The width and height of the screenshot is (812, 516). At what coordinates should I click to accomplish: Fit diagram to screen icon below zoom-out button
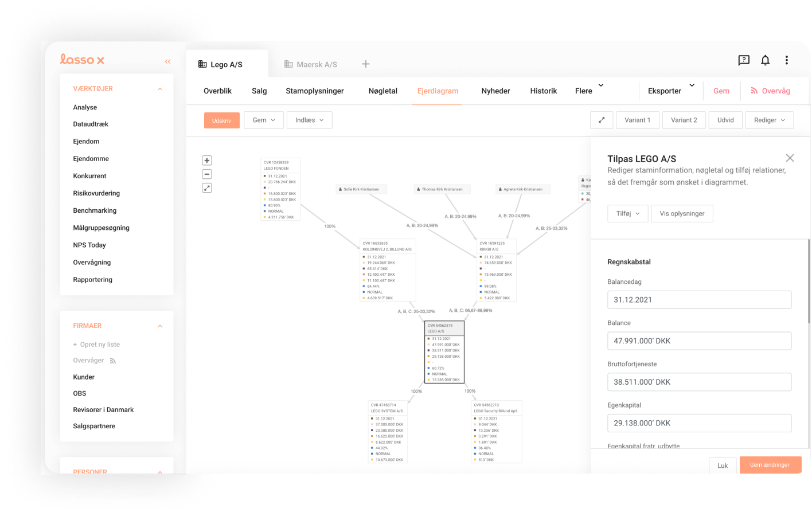(x=207, y=188)
